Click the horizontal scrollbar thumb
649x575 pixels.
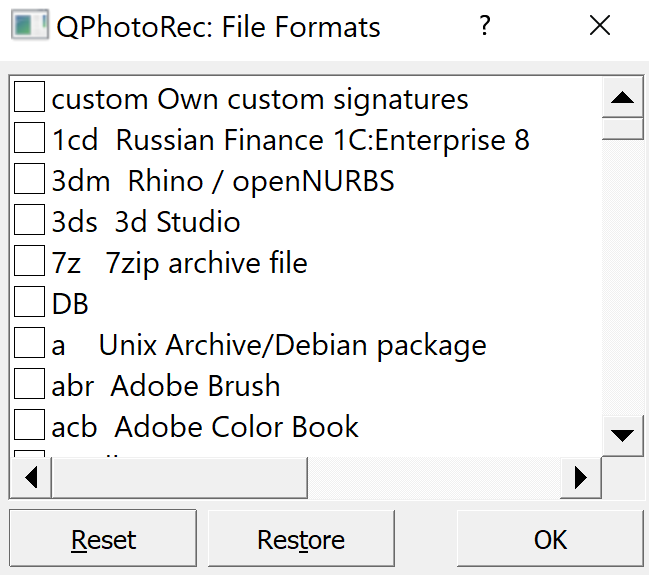(180, 478)
